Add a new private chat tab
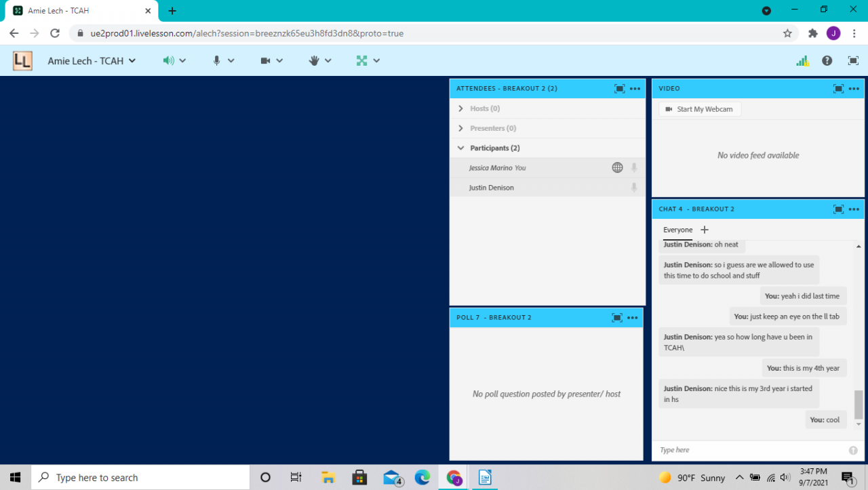 click(704, 230)
